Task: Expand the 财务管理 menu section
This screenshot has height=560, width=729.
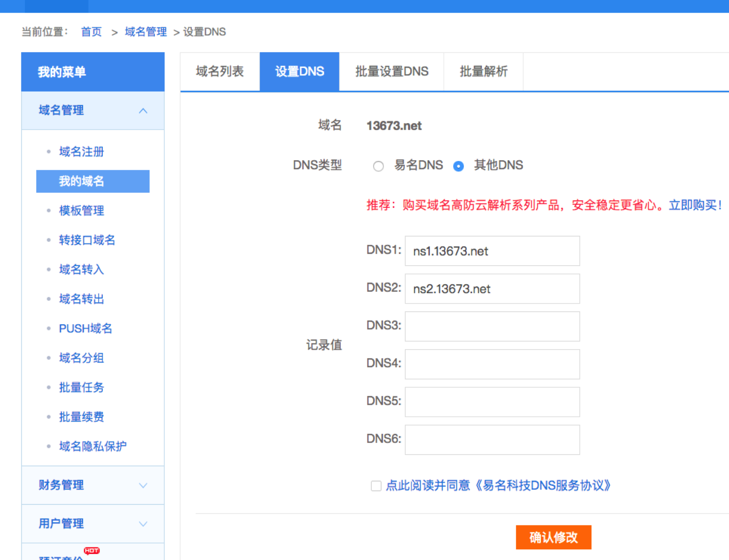Action: click(143, 485)
